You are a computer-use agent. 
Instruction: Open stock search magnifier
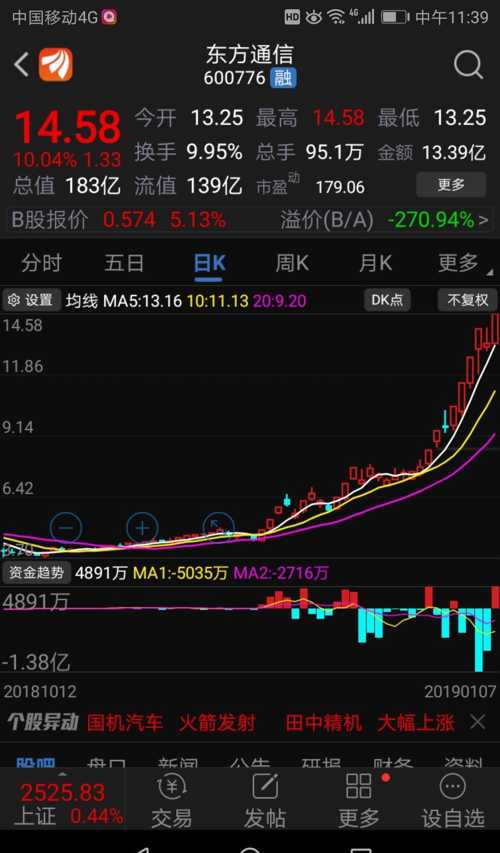pyautogui.click(x=468, y=65)
